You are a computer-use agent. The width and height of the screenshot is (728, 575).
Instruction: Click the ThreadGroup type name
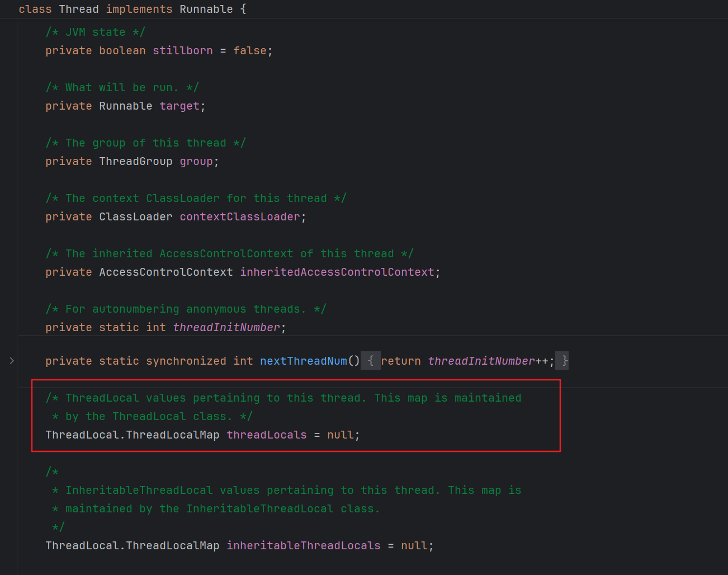point(136,161)
